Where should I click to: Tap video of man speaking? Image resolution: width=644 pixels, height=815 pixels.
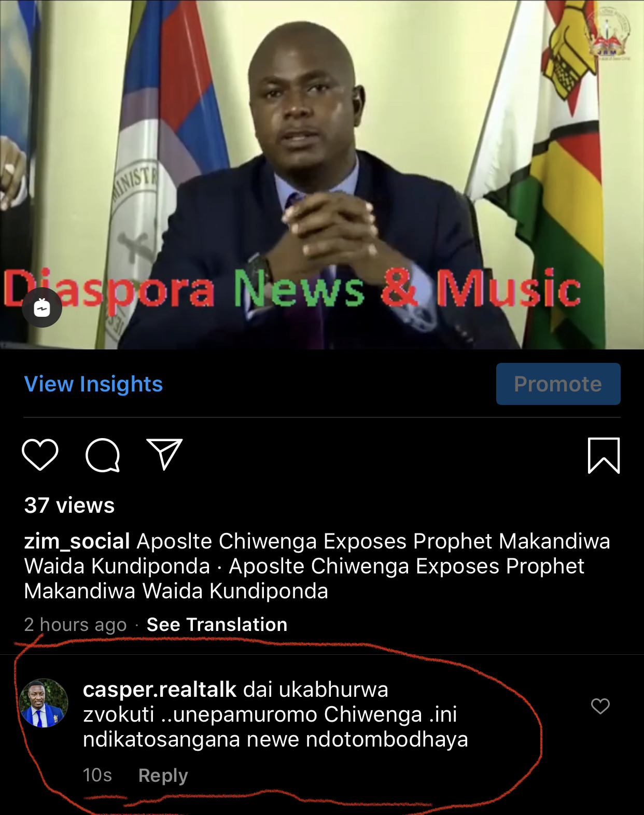322,174
